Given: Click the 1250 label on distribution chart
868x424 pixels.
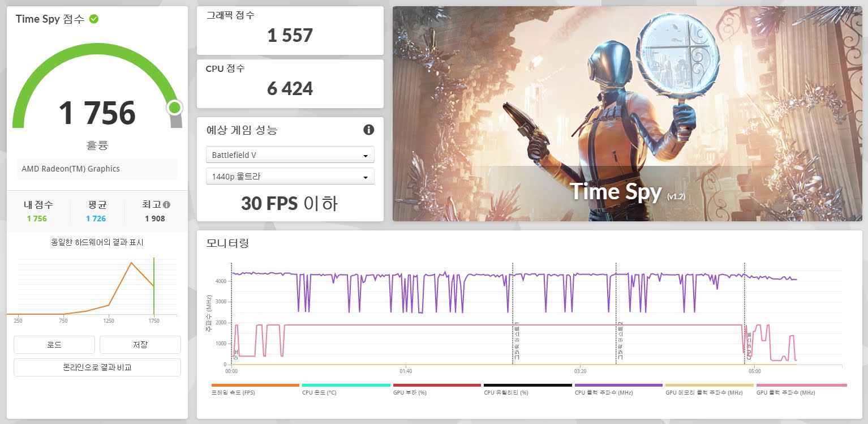Looking at the screenshot, I should click(x=109, y=321).
